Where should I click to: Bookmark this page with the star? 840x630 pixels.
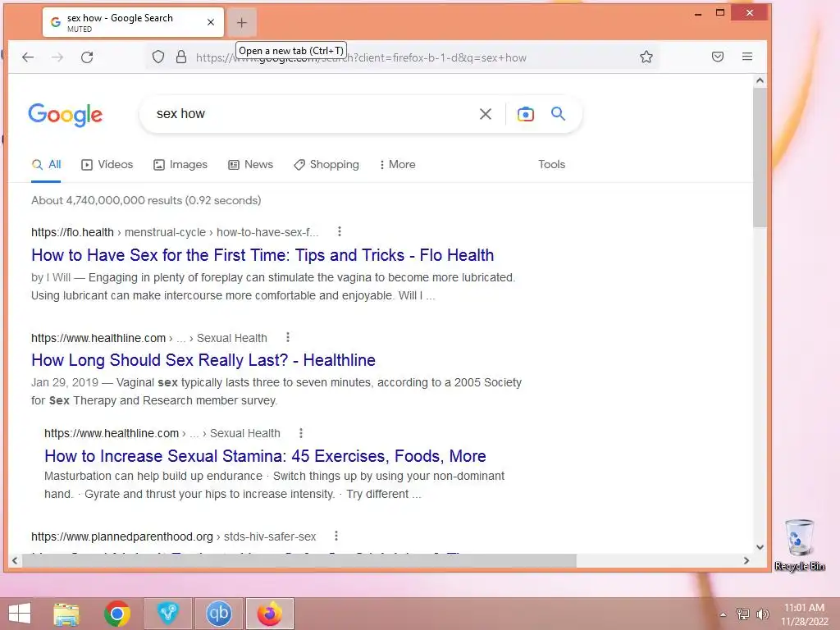[x=646, y=57]
